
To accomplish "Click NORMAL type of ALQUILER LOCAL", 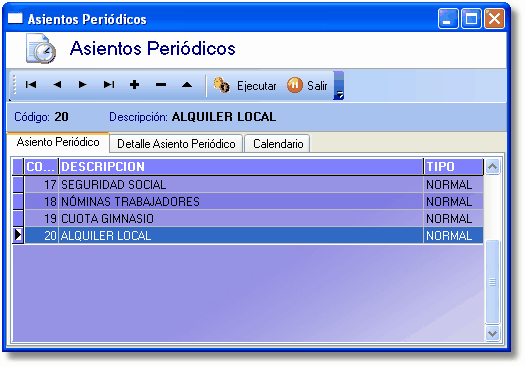I will point(453,236).
